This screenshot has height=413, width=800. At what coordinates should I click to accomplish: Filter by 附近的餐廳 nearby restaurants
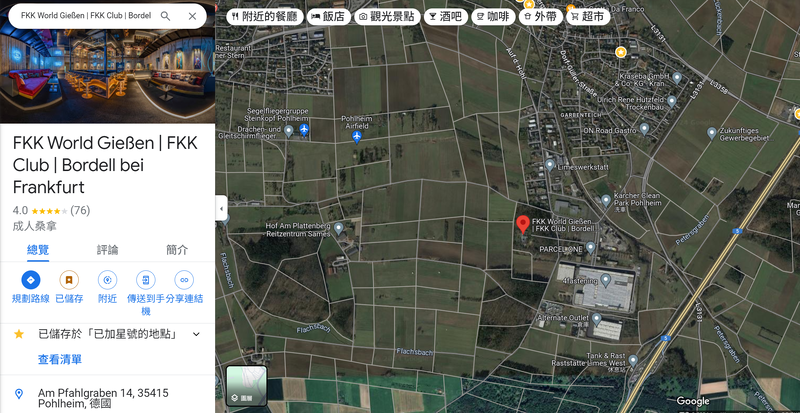262,17
